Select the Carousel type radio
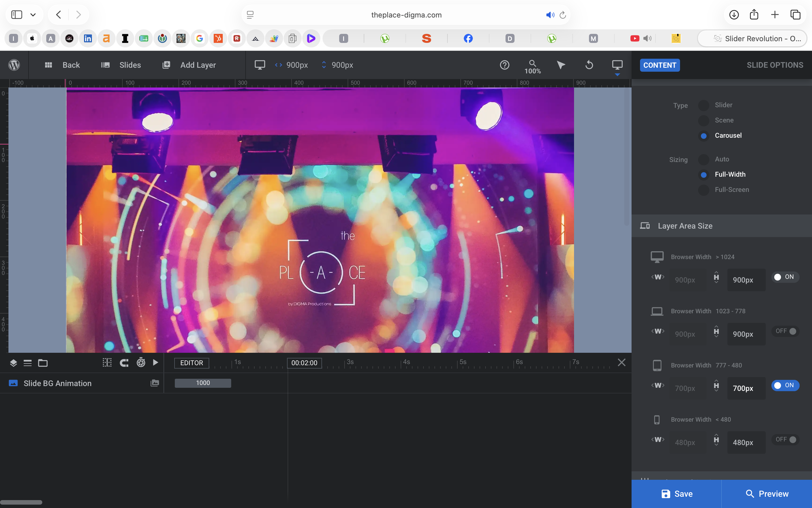The height and width of the screenshot is (508, 812). pyautogui.click(x=704, y=136)
